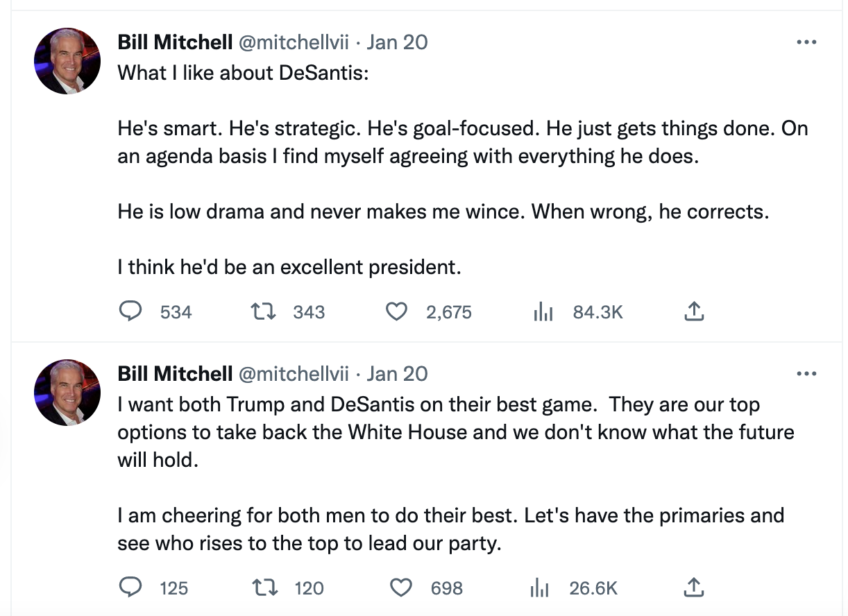Share the tweet about taking back the White House
848x616 pixels.
[x=693, y=588]
